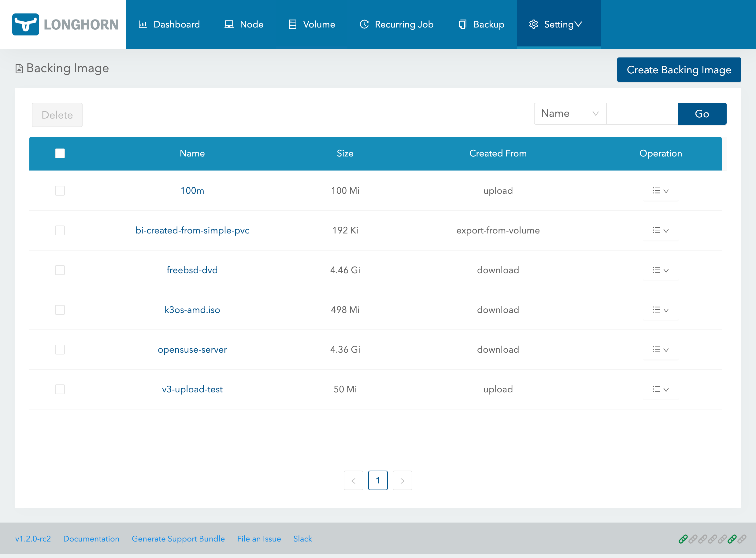Screen dimensions: 756x558
Task: Go to next page arrow
Action: click(402, 480)
